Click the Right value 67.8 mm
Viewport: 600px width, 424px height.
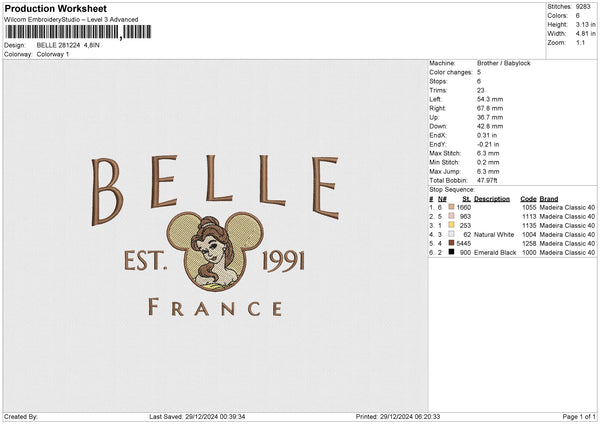490,108
